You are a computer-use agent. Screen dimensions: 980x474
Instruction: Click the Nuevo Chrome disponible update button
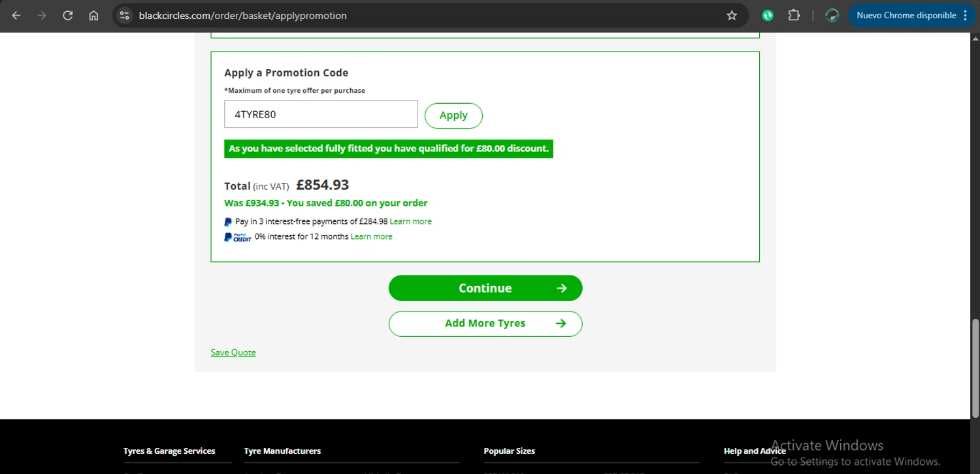906,16
